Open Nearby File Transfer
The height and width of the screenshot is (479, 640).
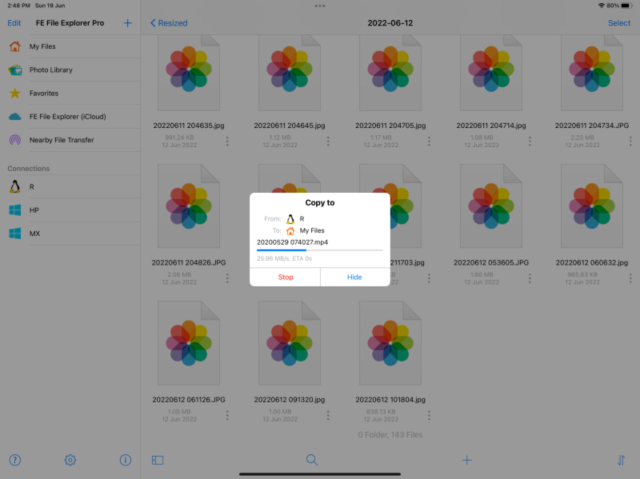(x=61, y=140)
